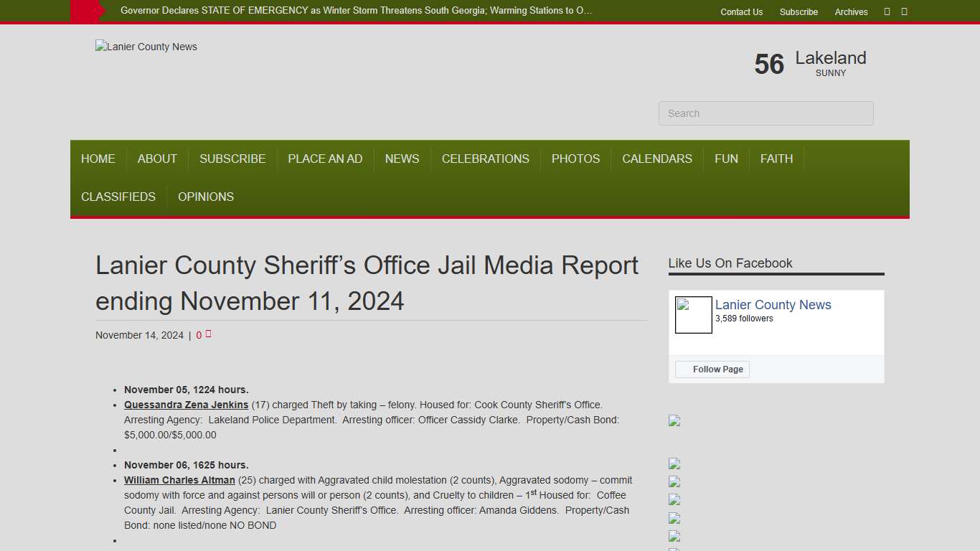The height and width of the screenshot is (551, 980).
Task: Click the Follow Page button
Action: tap(712, 369)
